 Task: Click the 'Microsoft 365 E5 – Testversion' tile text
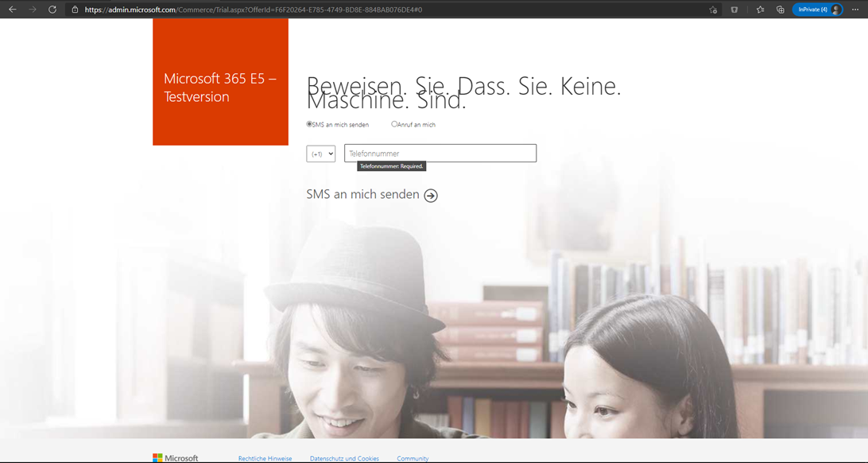point(219,88)
